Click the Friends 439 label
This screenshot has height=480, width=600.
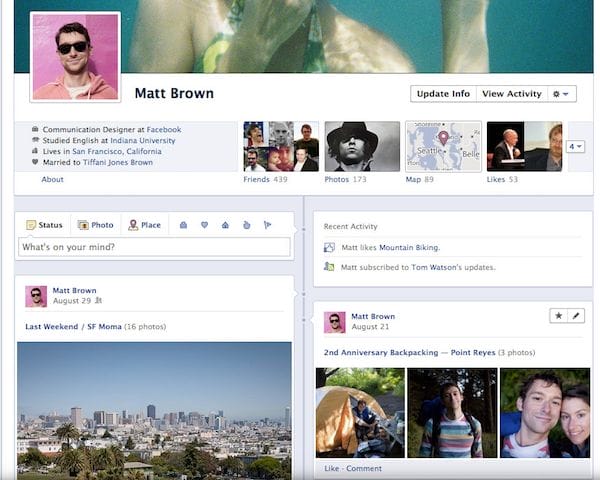(265, 179)
